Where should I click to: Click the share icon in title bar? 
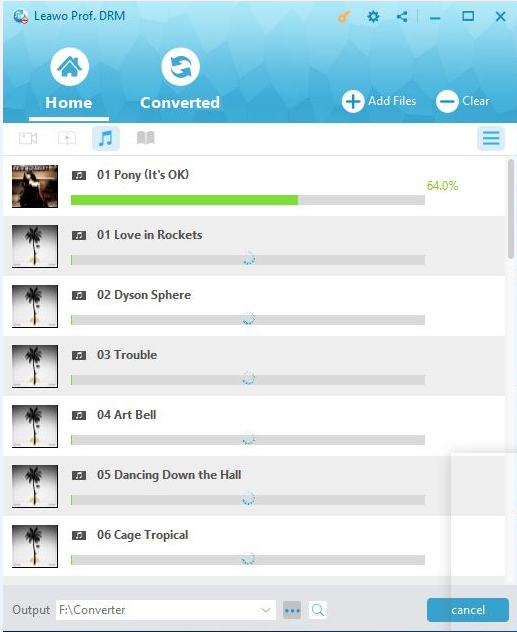coord(402,17)
